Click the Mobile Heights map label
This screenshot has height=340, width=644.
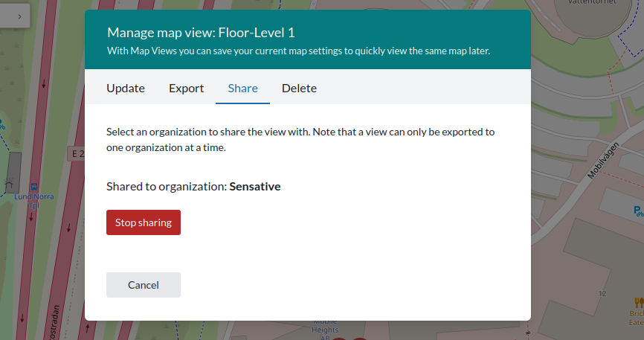pos(325,329)
